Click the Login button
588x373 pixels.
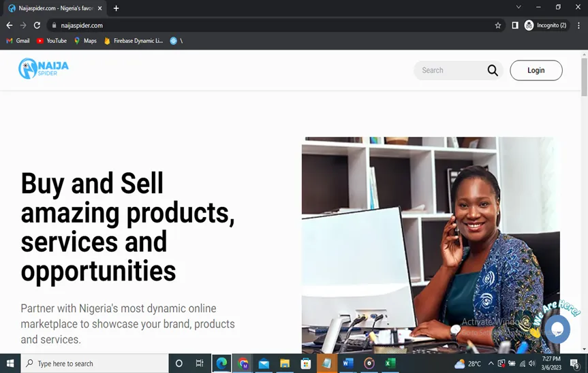(536, 70)
